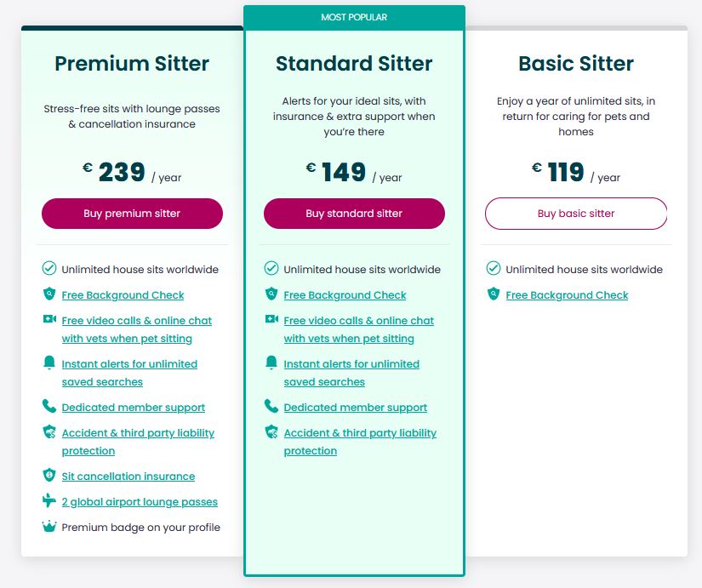Screen dimensions: 702x588
Task: Click the phone icon in Standard plan
Action: (x=271, y=407)
